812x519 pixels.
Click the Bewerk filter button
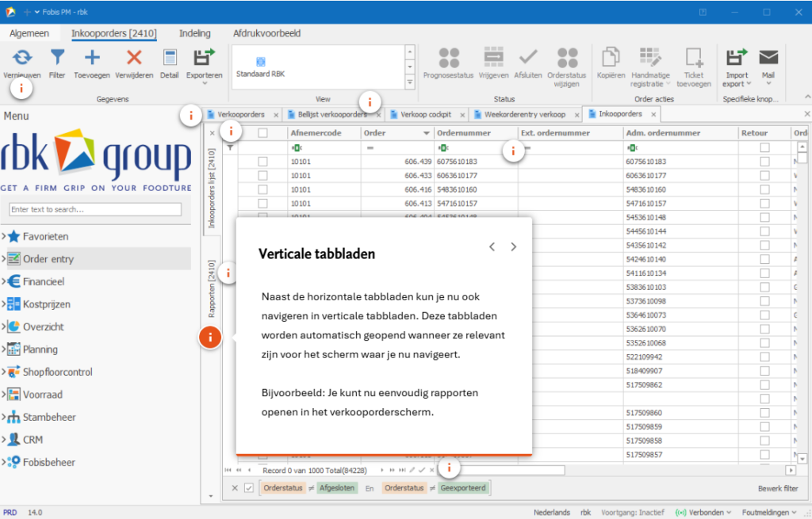click(x=778, y=489)
